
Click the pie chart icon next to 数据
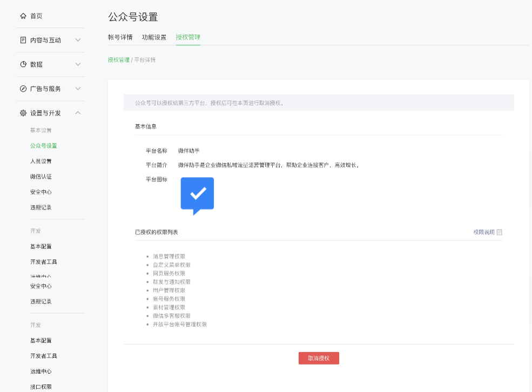coord(23,64)
